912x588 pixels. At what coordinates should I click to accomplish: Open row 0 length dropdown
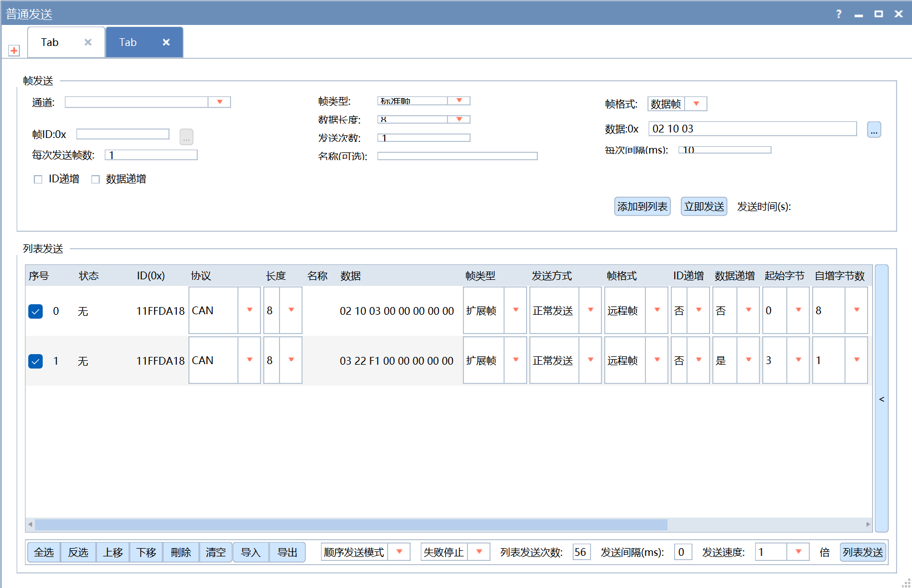(x=291, y=310)
